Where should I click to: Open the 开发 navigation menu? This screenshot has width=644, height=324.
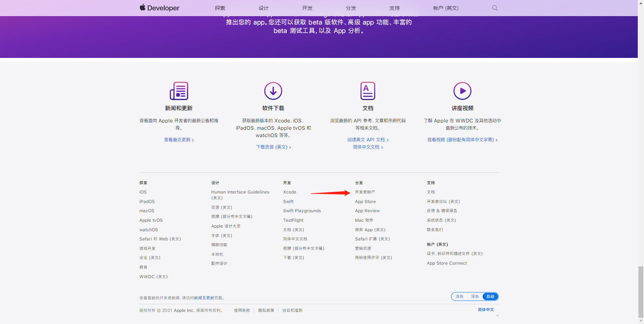point(307,8)
